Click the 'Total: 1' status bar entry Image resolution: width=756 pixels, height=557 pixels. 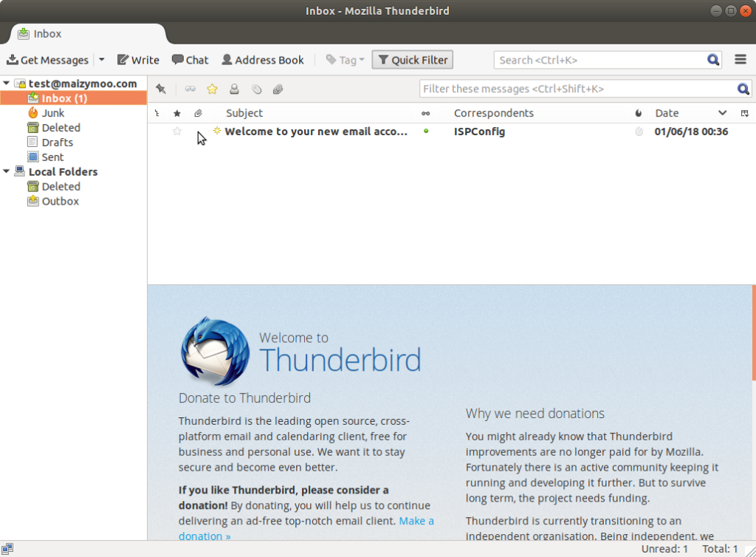coord(720,549)
